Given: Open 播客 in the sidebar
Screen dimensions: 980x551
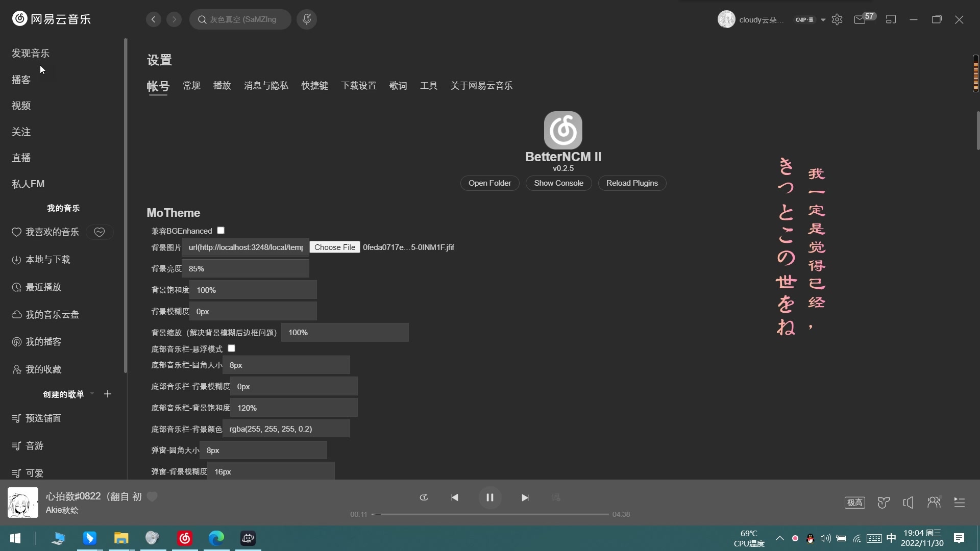Looking at the screenshot, I should (x=21, y=80).
